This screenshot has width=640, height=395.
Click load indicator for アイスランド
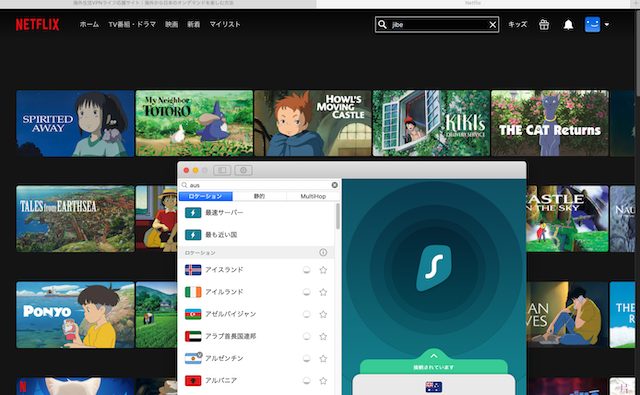(x=307, y=270)
